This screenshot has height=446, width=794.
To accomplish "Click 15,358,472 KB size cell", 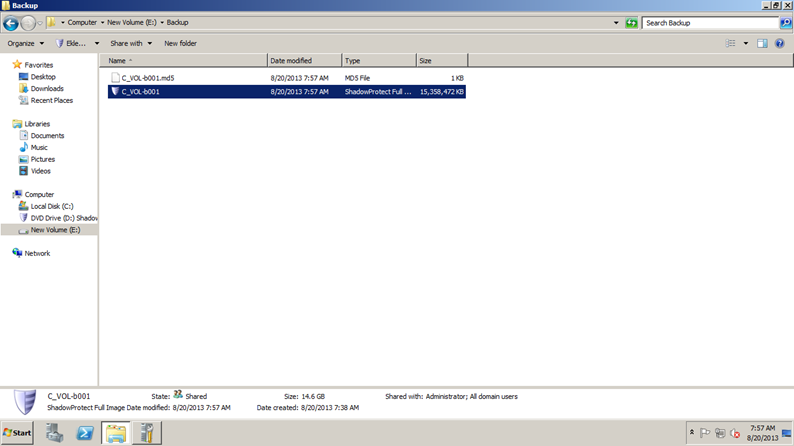I will pyautogui.click(x=442, y=92).
